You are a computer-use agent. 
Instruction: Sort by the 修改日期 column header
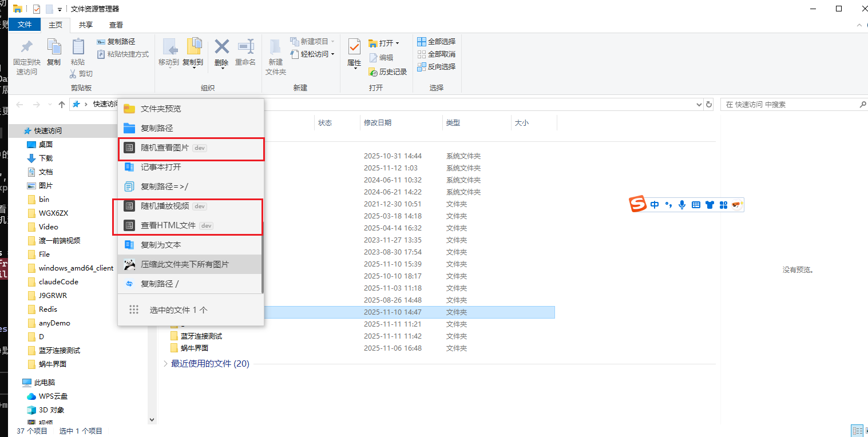coord(377,123)
